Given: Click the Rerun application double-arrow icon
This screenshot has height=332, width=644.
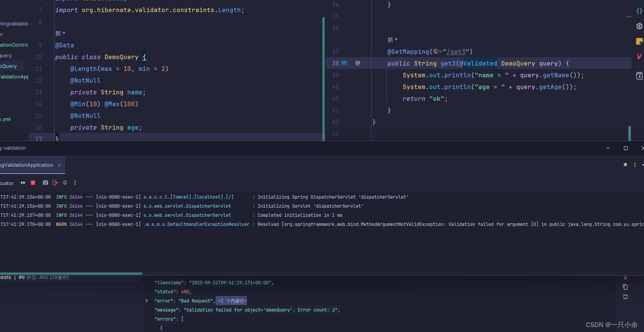Looking at the screenshot, I should 23,183.
